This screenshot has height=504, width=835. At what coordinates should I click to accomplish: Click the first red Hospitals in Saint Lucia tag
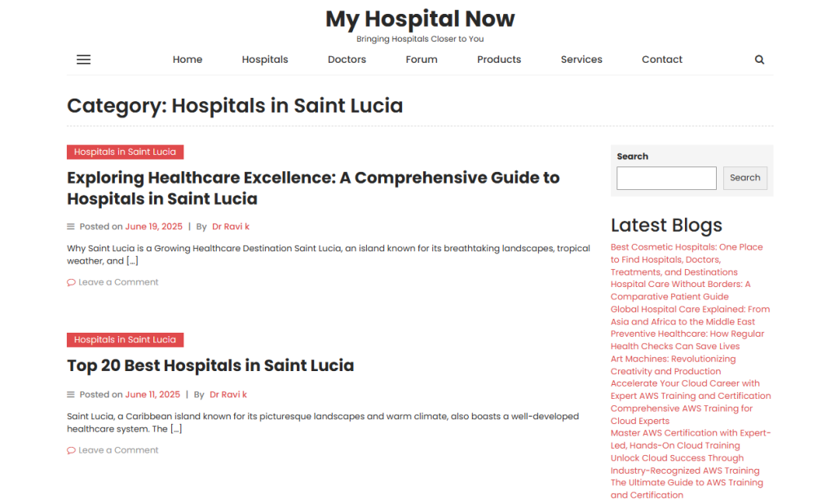tap(125, 152)
